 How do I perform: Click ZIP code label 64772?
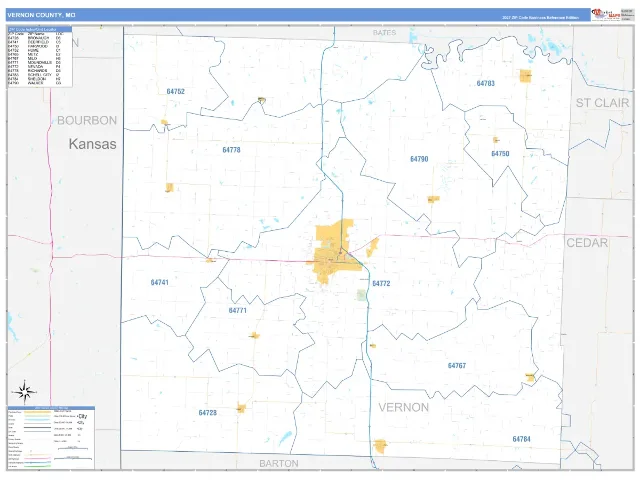[381, 283]
